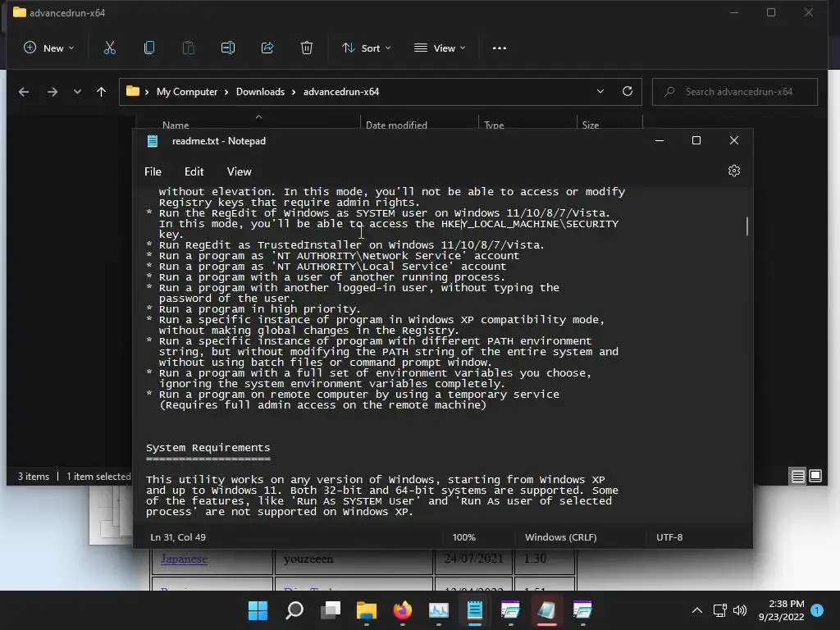Expand the New dropdown in Explorer
The height and width of the screenshot is (630, 840).
(48, 48)
